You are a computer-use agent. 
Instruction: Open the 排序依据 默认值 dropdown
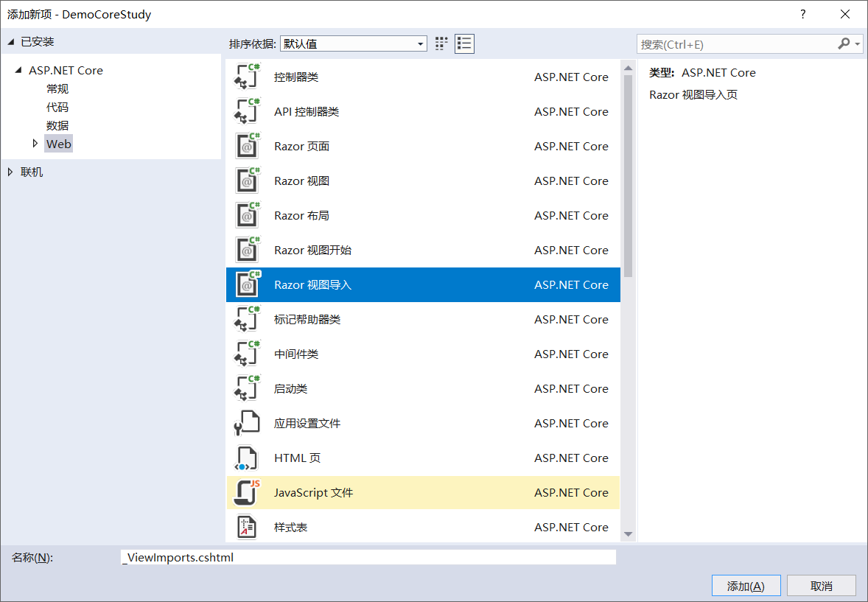coord(354,43)
